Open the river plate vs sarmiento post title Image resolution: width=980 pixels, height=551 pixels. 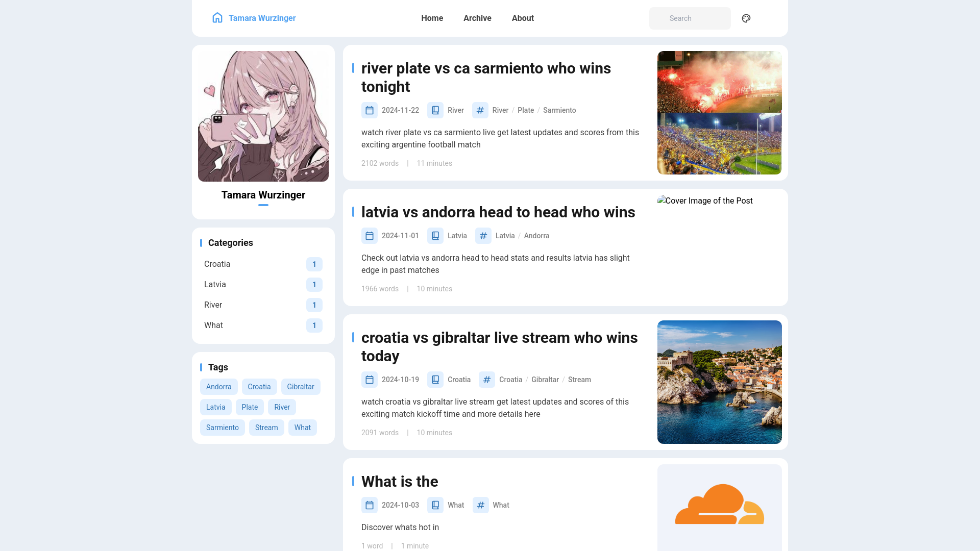[x=486, y=78]
